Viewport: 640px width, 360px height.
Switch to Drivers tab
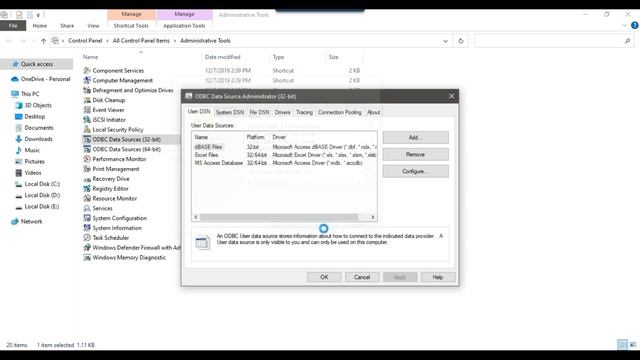click(x=282, y=112)
